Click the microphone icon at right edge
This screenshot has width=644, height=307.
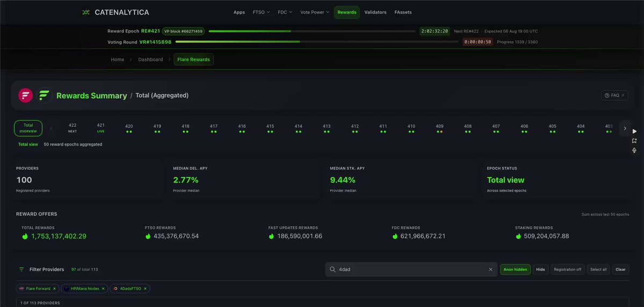click(634, 150)
